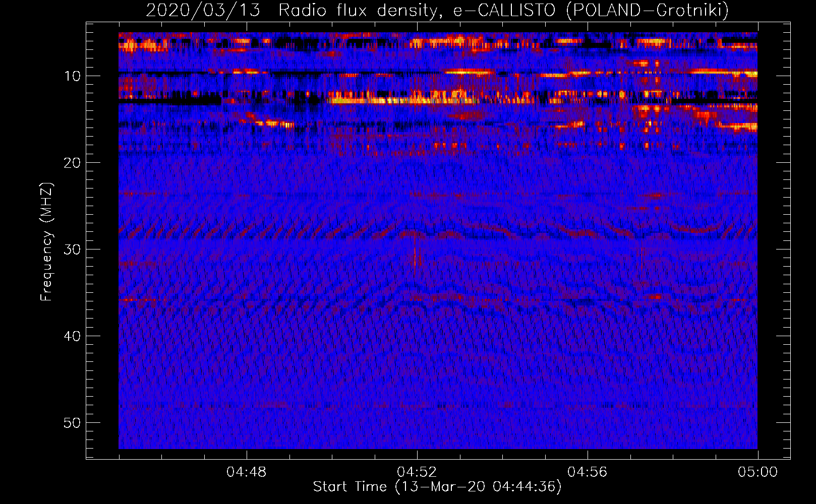Click the 04:48 time tick label
Image resolution: width=816 pixels, height=504 pixels.
tap(247, 472)
